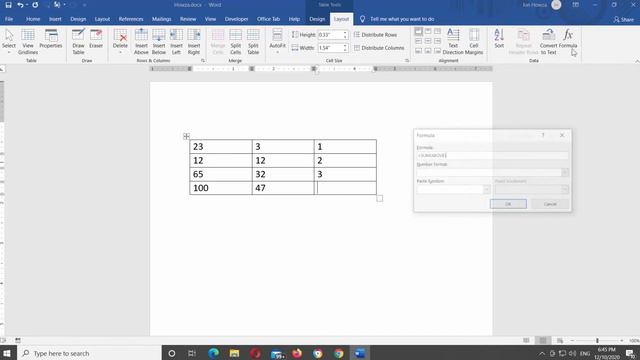Image resolution: width=640 pixels, height=360 pixels.
Task: Open the AutoFit dropdown
Action: pos(277,42)
